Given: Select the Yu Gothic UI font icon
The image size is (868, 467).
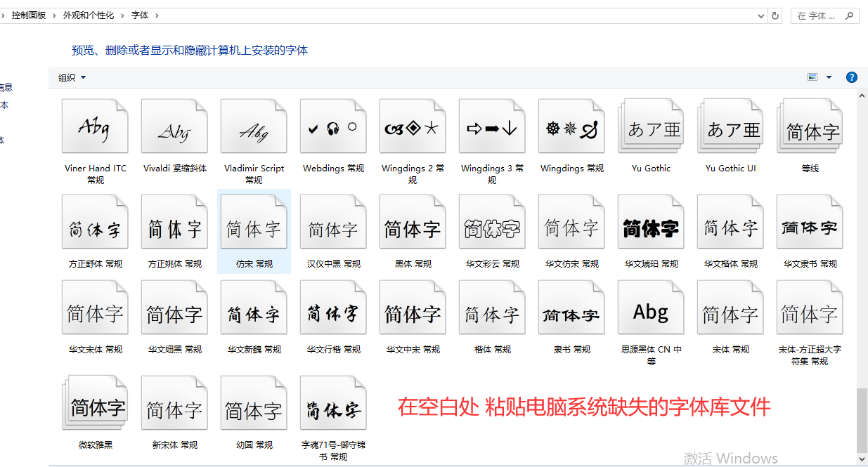Looking at the screenshot, I should click(731, 126).
